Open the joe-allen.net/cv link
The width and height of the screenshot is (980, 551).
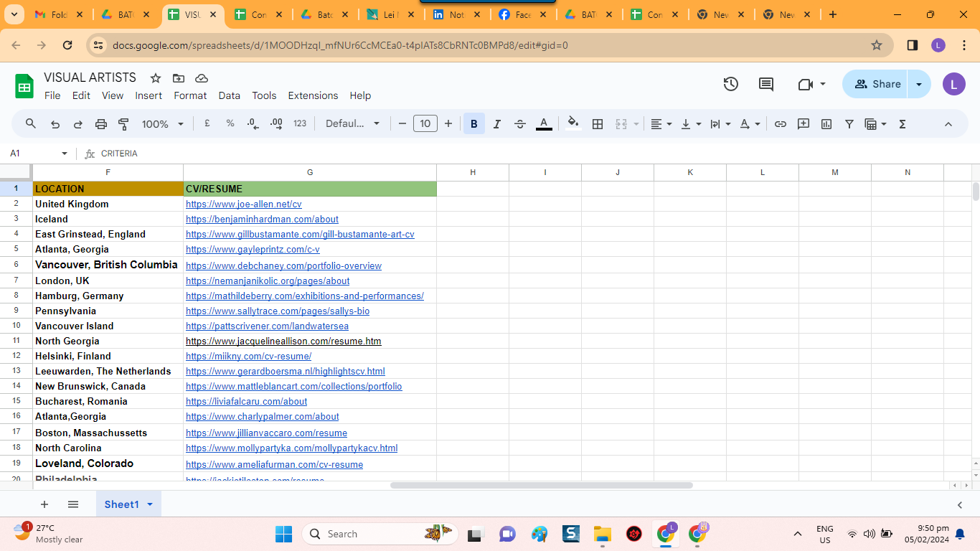pos(244,204)
